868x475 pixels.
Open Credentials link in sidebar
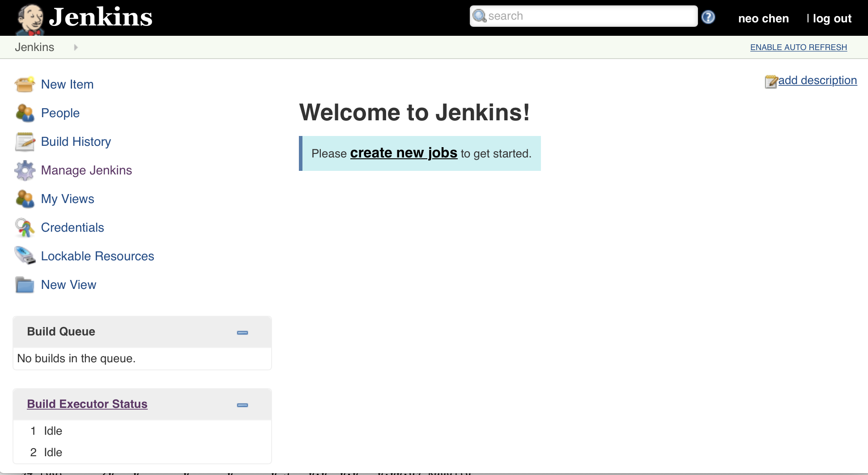72,228
